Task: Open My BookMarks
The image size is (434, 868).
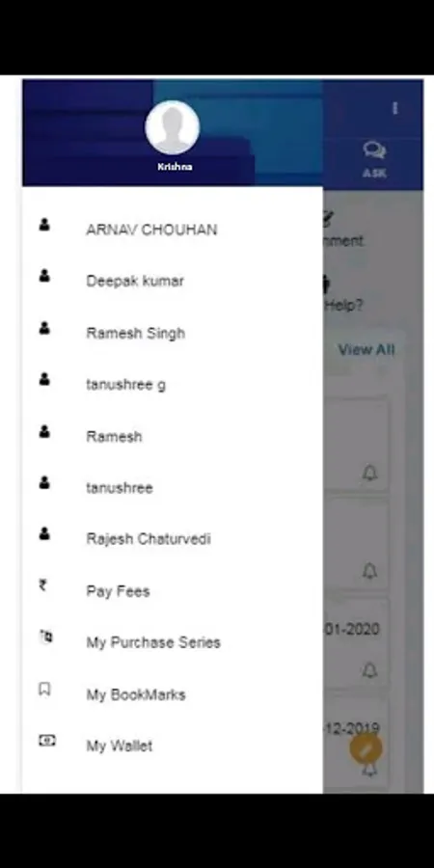Action: tap(173, 694)
